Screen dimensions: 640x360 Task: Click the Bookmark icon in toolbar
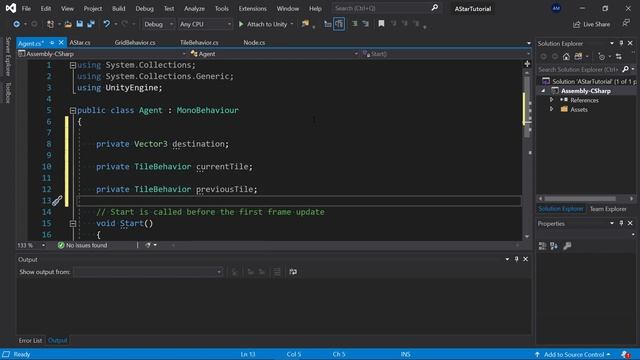click(x=381, y=24)
